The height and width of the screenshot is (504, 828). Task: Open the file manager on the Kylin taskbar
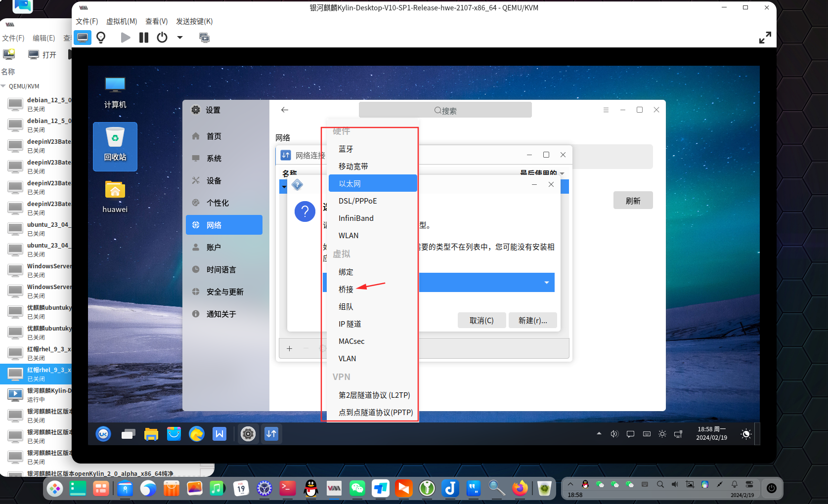point(151,434)
